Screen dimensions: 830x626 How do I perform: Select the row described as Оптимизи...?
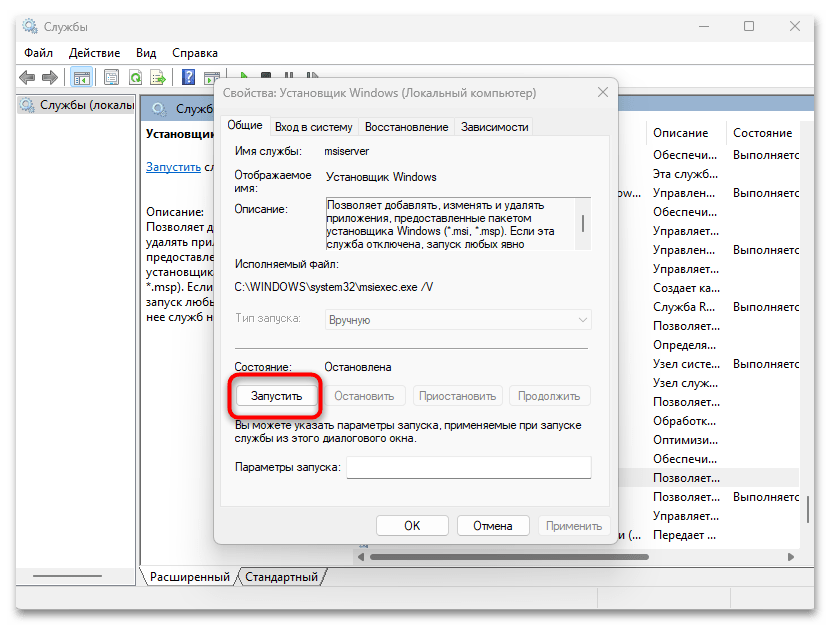point(685,440)
